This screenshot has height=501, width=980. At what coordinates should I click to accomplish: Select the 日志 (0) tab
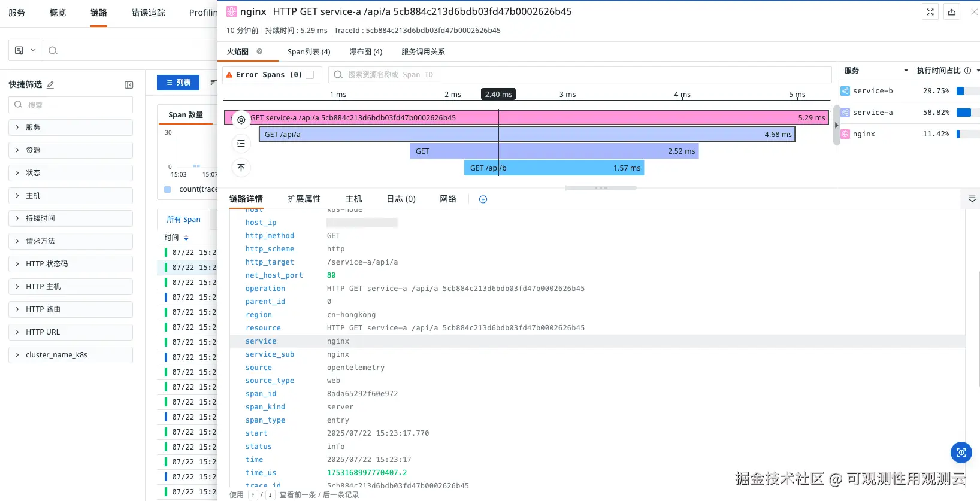[x=401, y=199]
